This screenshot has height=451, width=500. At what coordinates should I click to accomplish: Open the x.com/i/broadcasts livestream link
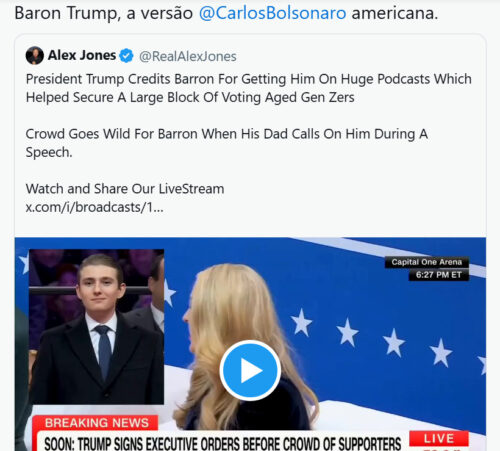(95, 207)
